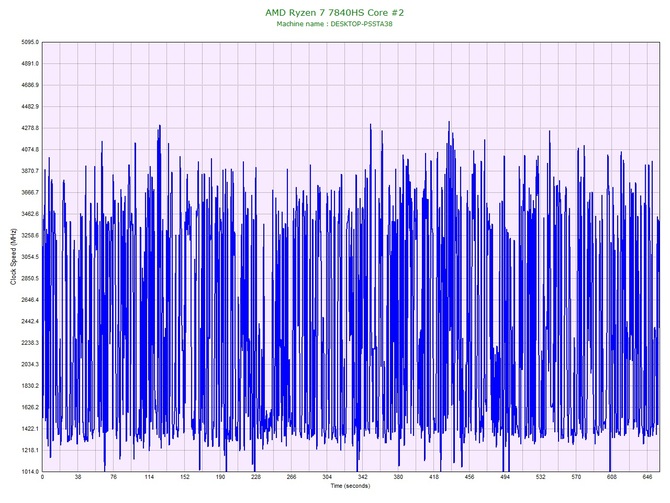Image resolution: width=670 pixels, height=503 pixels.
Task: Click the 380 tick on the time axis
Action: pos(398,477)
